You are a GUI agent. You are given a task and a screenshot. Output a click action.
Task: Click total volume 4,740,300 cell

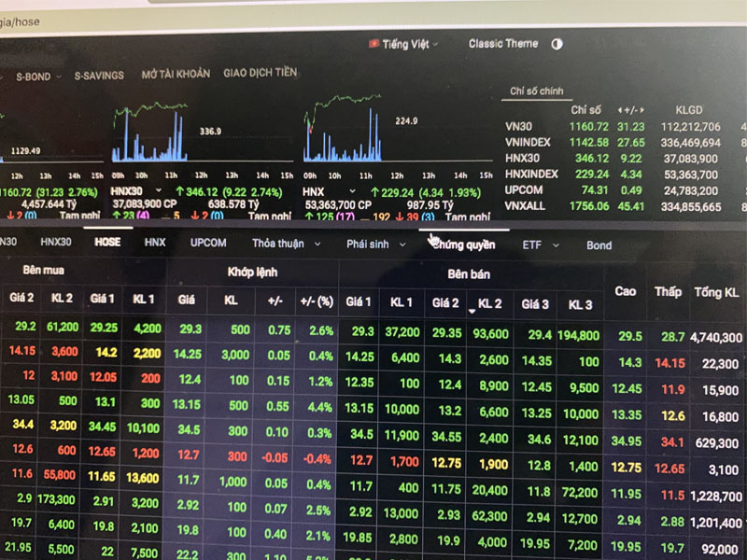coord(716,338)
